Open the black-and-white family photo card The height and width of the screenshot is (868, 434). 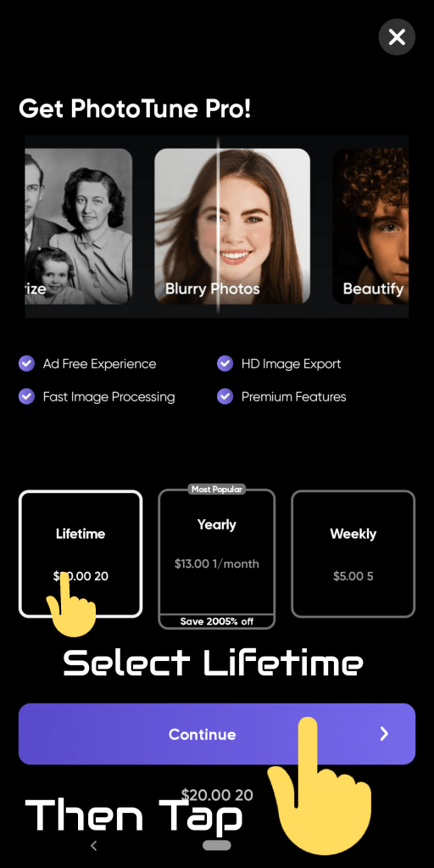tap(79, 226)
